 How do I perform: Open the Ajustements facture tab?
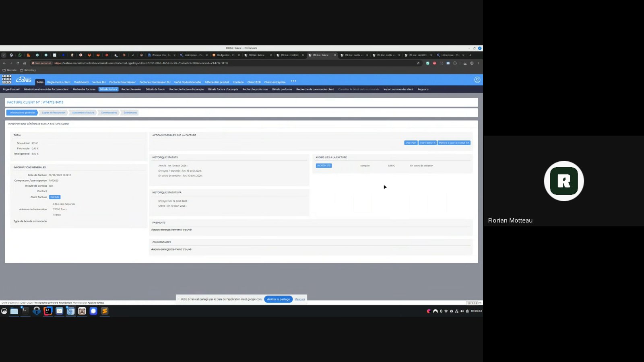tap(83, 113)
